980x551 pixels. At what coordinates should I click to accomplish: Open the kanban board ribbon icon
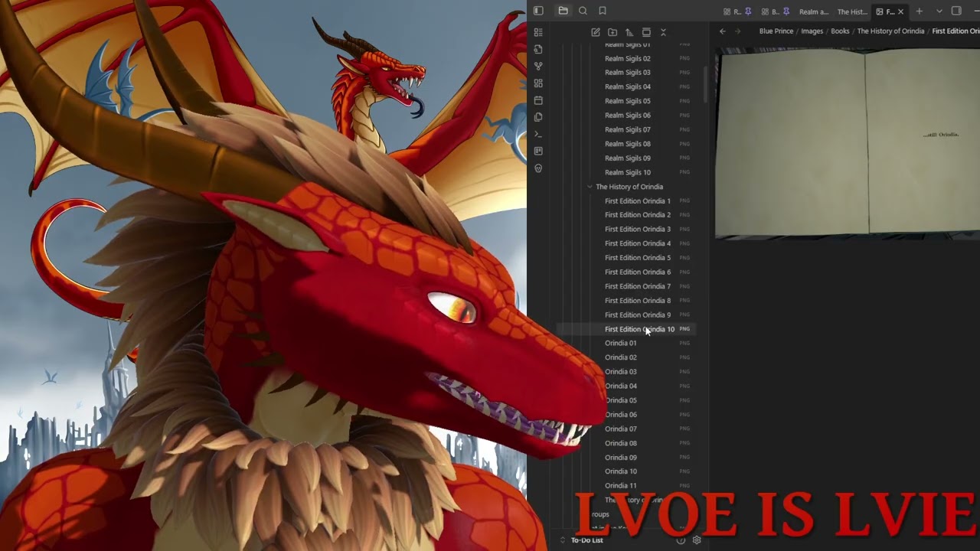pyautogui.click(x=538, y=151)
